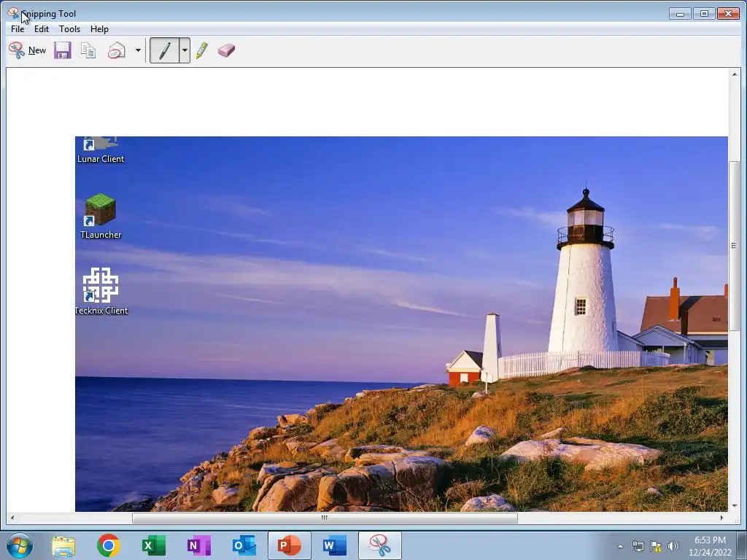Viewport: 747px width, 560px height.
Task: Click TLauncher shortcut in snip
Action: tap(101, 216)
